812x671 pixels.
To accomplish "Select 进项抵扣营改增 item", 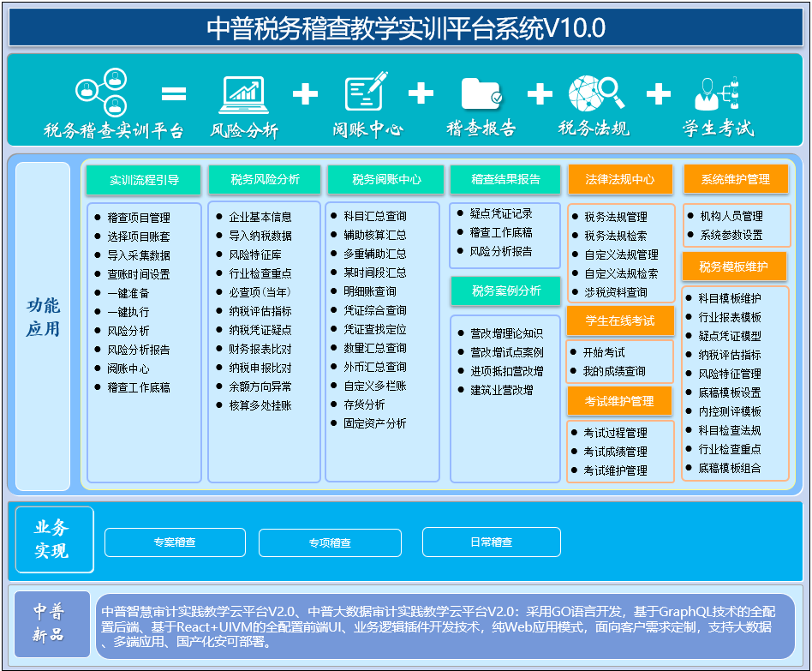I will pyautogui.click(x=506, y=372).
